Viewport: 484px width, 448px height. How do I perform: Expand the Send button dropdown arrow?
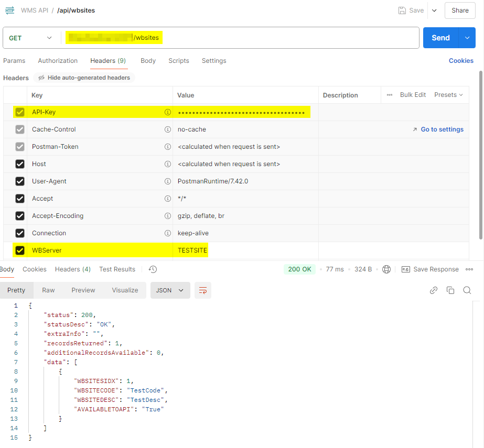(x=467, y=38)
